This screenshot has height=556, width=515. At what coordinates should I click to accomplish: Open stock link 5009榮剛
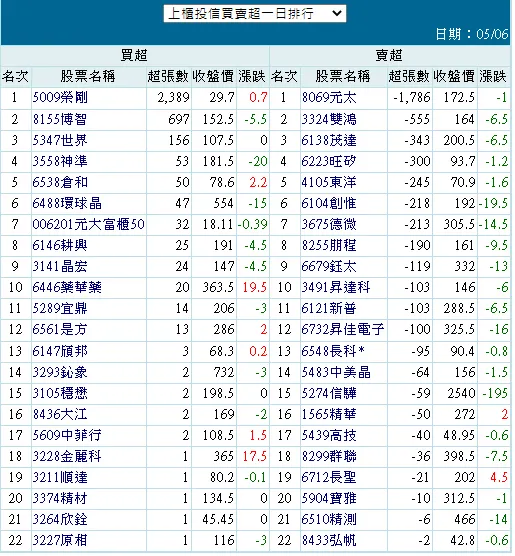click(x=60, y=98)
